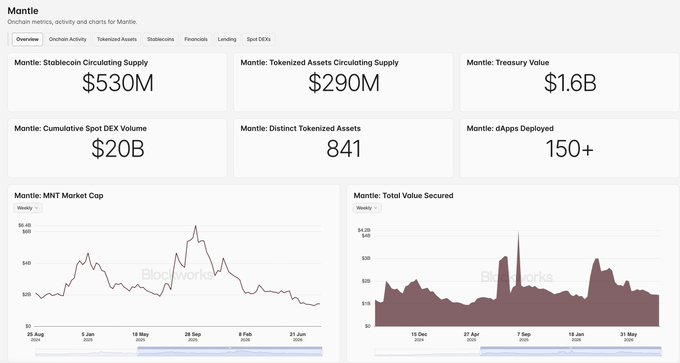
Task: Open the Spot DEXs tab
Action: click(x=258, y=39)
